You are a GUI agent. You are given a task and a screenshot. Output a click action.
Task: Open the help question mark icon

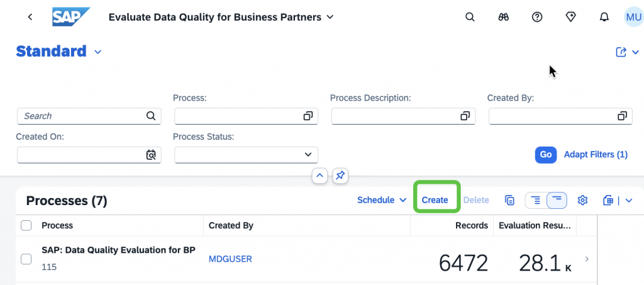point(537,17)
